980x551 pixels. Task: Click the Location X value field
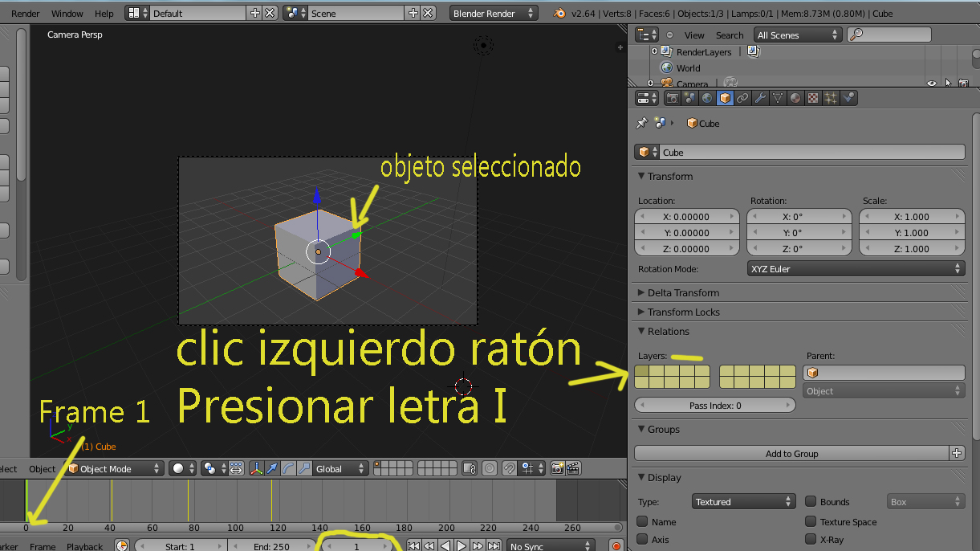tap(686, 216)
